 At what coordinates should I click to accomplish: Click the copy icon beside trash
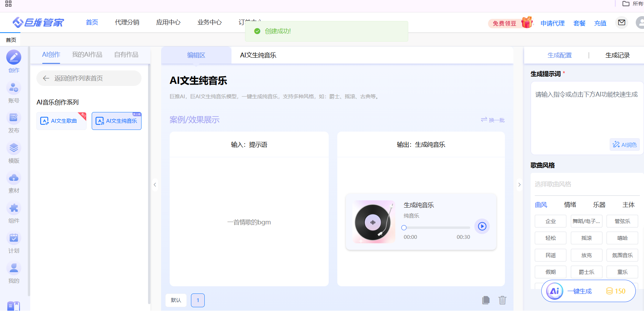(486, 300)
